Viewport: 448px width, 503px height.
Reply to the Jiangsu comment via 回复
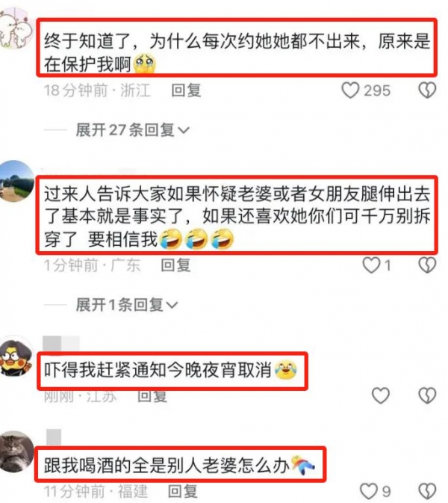pyautogui.click(x=152, y=396)
